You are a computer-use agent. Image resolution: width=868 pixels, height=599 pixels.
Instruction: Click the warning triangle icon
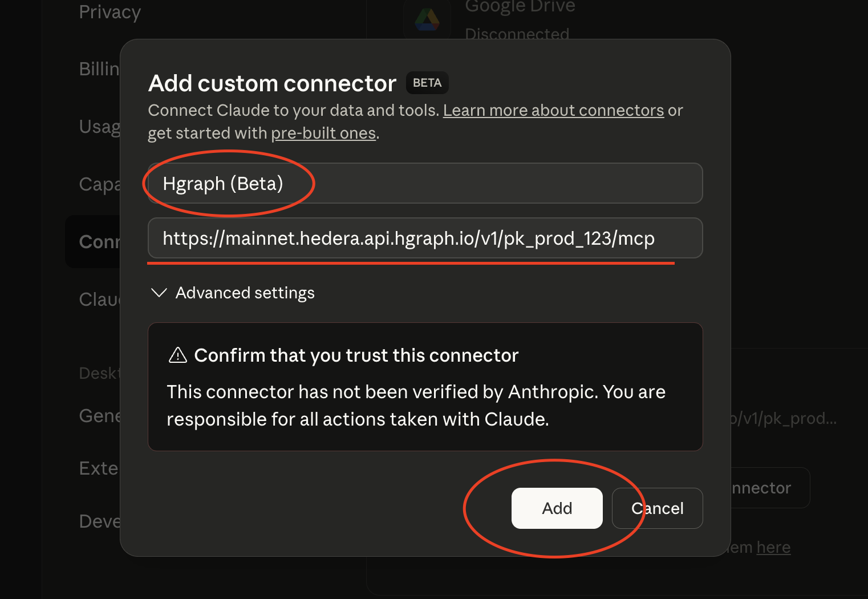point(177,355)
